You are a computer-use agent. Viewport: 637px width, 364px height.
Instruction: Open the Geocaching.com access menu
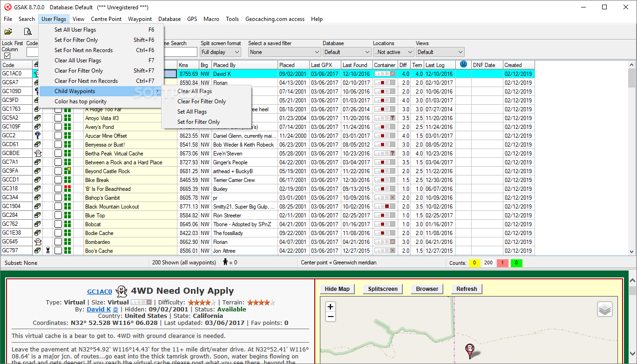[275, 19]
